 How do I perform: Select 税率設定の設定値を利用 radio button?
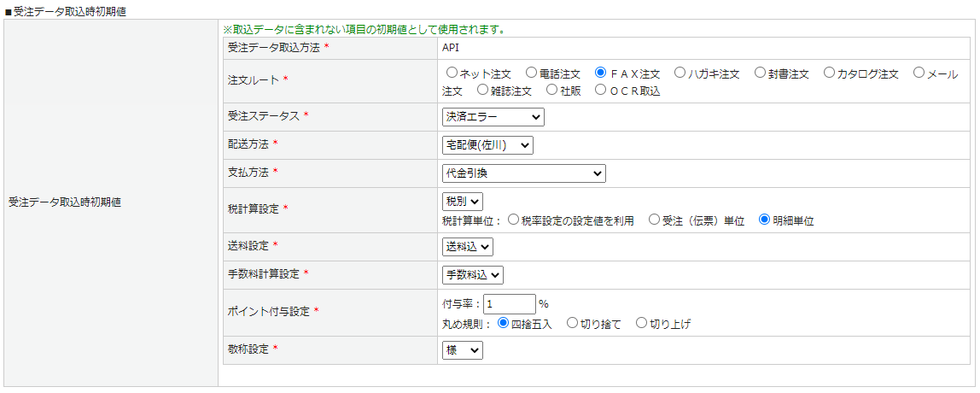point(514,220)
